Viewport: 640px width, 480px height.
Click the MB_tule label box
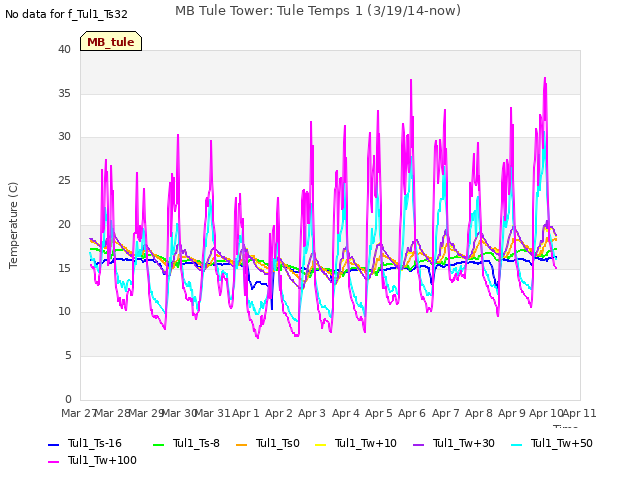pyautogui.click(x=111, y=41)
